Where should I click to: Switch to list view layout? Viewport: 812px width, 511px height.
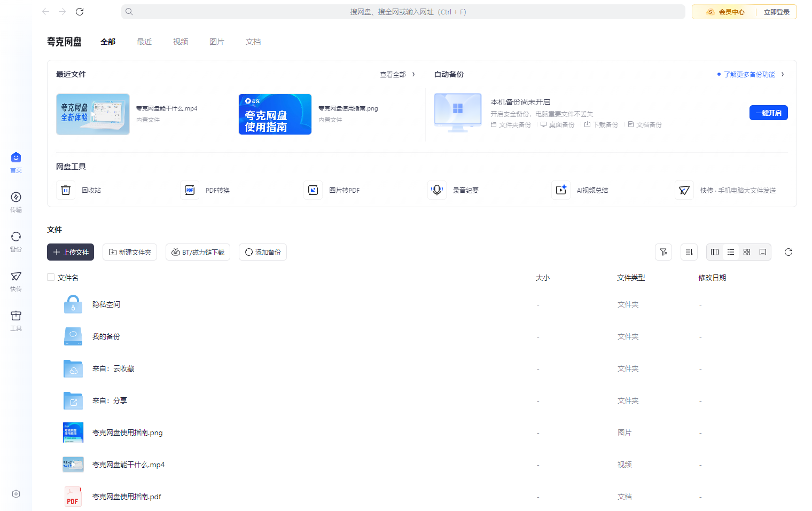pos(731,252)
